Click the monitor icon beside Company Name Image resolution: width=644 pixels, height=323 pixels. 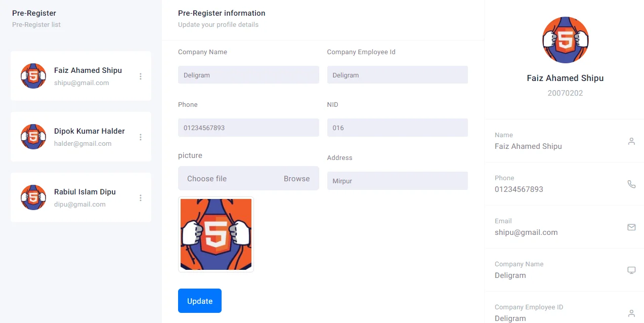point(631,270)
